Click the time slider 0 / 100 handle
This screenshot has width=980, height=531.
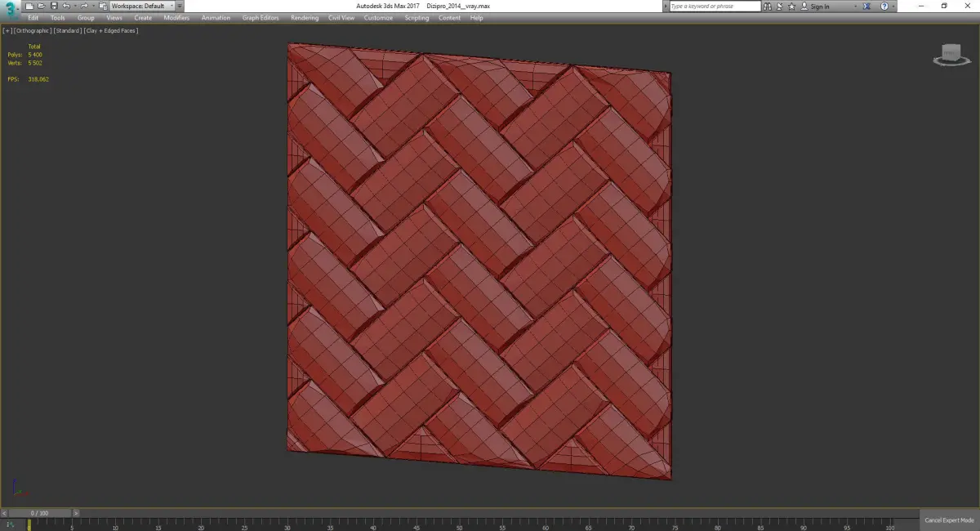tap(39, 513)
